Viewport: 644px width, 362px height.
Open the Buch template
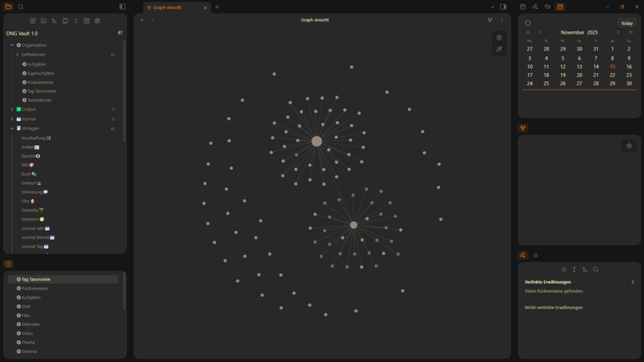tap(29, 174)
